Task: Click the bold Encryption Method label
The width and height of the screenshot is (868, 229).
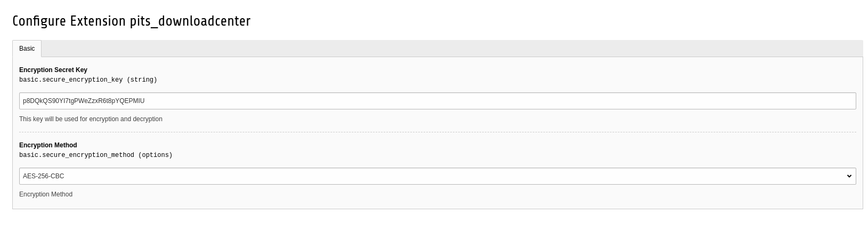Action: click(48, 145)
